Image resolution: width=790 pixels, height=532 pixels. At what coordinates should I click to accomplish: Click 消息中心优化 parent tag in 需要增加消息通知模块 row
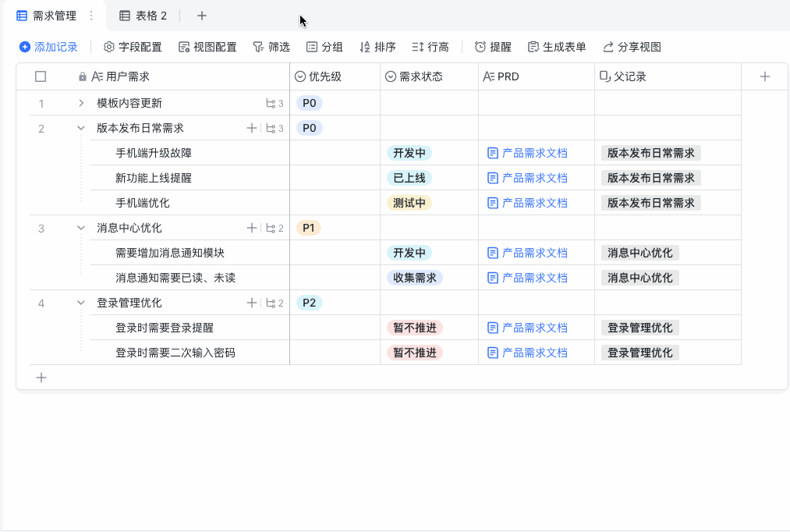coord(639,253)
